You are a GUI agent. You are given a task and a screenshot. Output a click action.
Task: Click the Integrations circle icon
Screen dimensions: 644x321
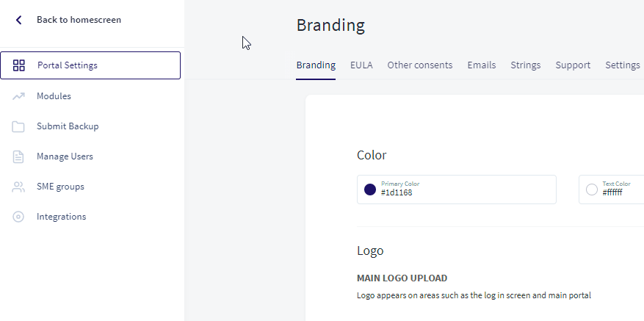18,217
